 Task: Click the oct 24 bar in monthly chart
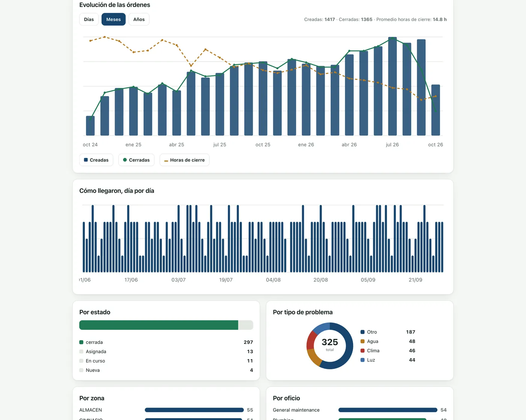tap(90, 126)
